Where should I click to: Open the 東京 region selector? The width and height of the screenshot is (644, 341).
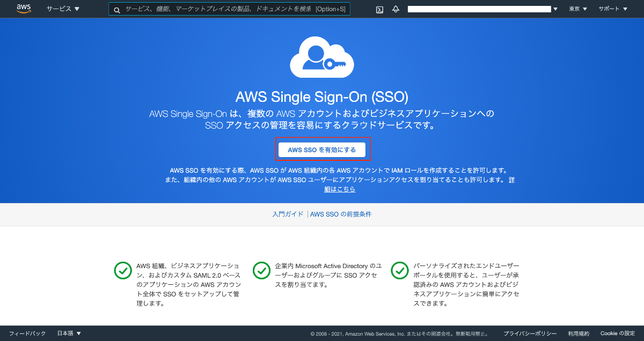(578, 9)
